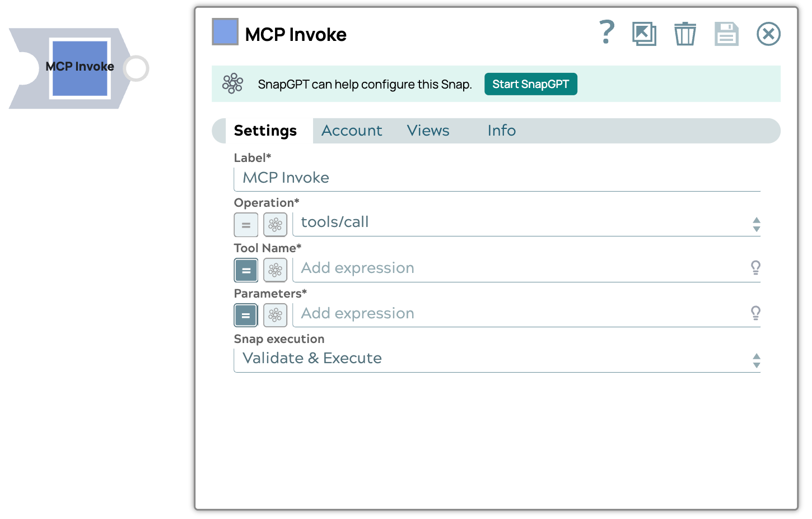Click lightbulb suggestion icon for Tool Name
Viewport: 812px width, 519px height.
[x=755, y=268]
